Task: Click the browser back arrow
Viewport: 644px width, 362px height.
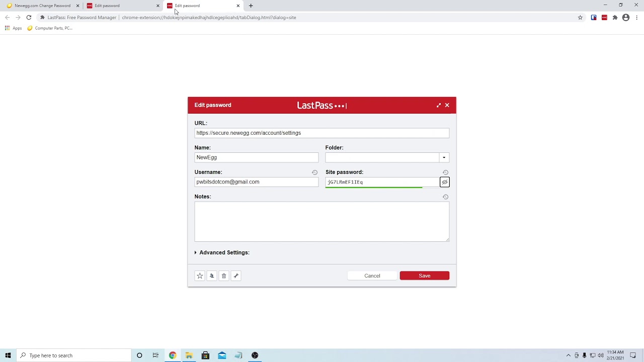Action: [7, 18]
